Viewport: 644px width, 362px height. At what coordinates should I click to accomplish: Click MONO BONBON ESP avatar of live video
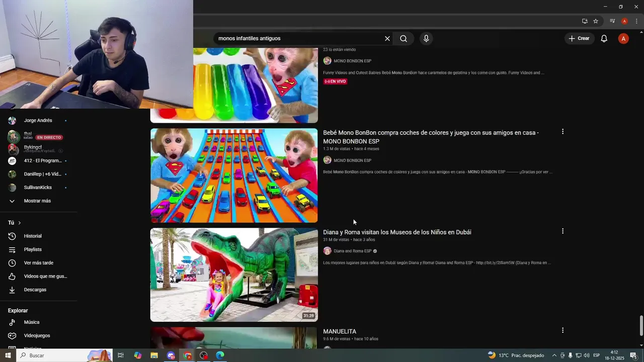point(327,61)
